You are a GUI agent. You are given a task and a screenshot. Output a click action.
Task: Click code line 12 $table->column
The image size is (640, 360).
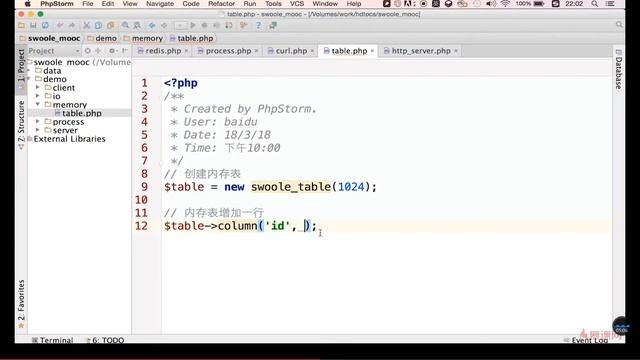[240, 226]
